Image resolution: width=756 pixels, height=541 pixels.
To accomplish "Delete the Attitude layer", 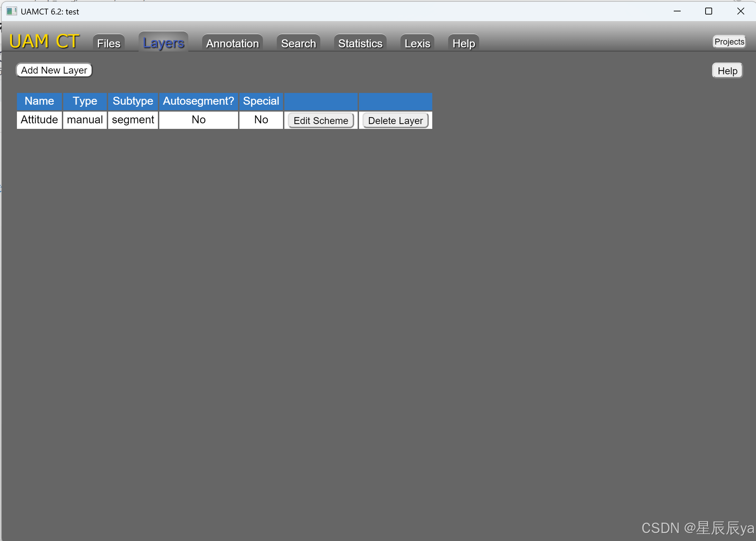I will (x=395, y=120).
